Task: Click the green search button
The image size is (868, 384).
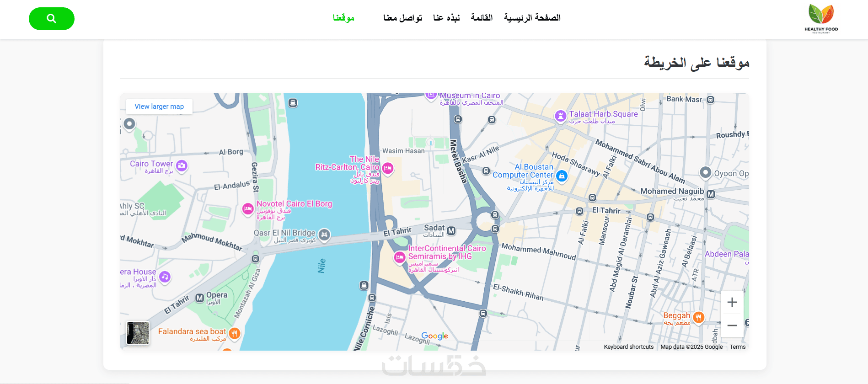Action: point(52,19)
